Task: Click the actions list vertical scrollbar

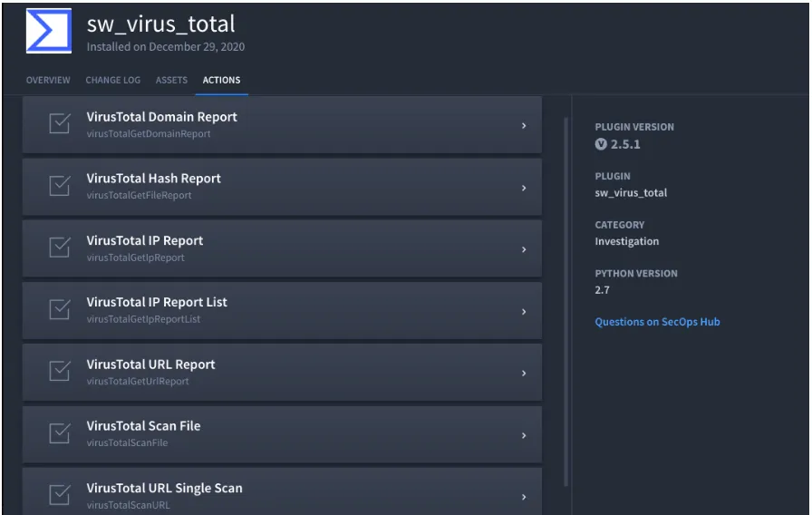Action: click(565, 302)
